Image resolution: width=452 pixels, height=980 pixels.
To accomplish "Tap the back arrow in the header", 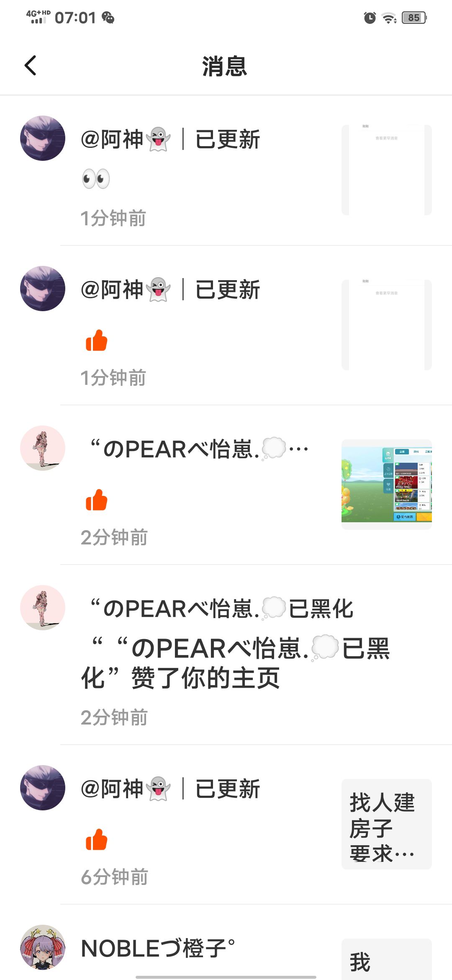I will click(x=30, y=65).
